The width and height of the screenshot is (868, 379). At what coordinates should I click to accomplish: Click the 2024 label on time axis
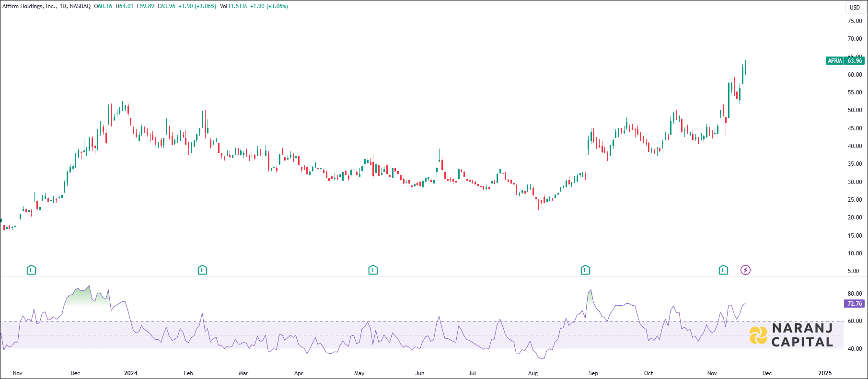point(130,373)
